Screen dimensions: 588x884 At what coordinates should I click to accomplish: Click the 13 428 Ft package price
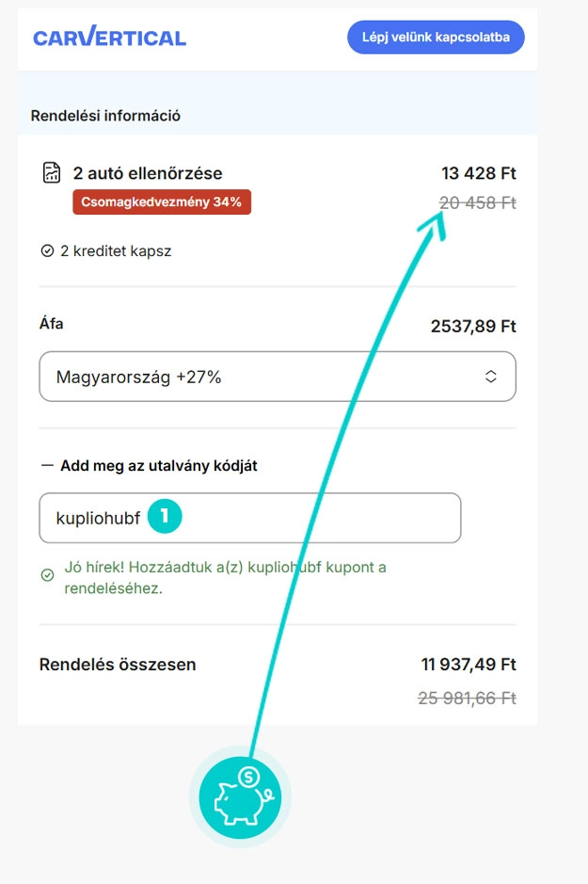[478, 173]
